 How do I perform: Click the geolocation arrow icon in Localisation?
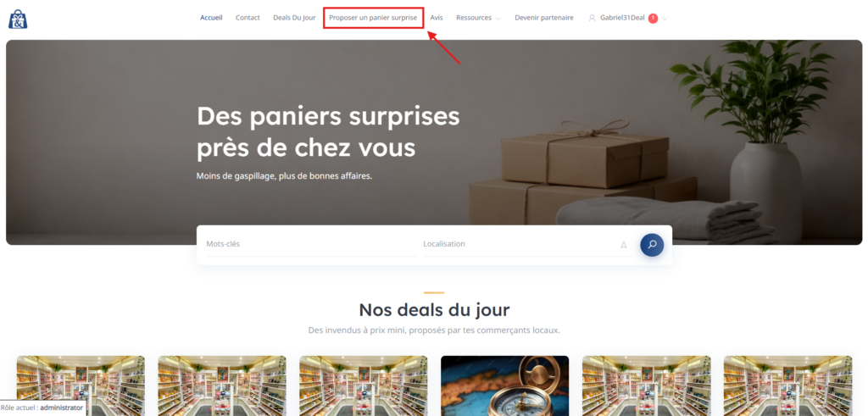coord(624,245)
